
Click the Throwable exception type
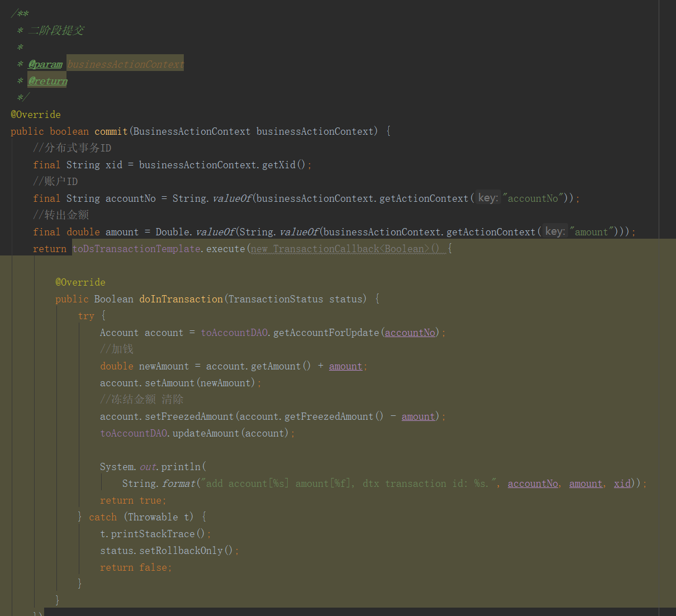coord(153,517)
